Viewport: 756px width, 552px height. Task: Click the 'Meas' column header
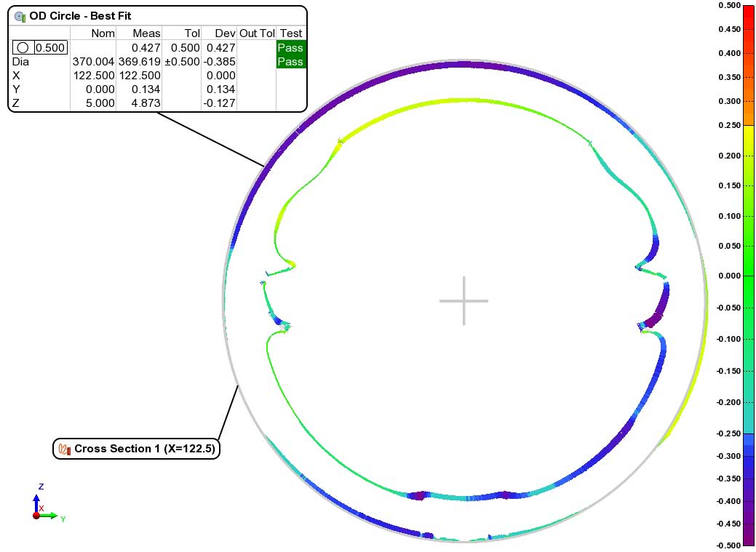pyautogui.click(x=146, y=33)
